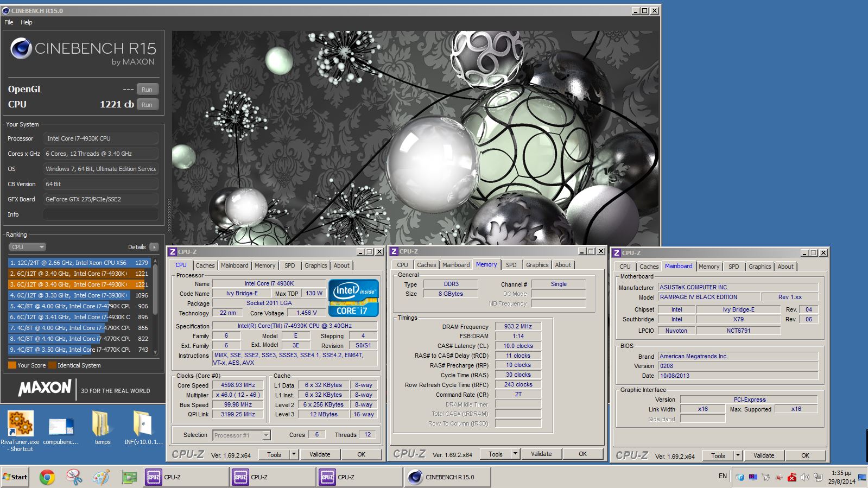Select ranking row 4 Core i7-3930K
This screenshot has height=488, width=868.
pyautogui.click(x=79, y=295)
